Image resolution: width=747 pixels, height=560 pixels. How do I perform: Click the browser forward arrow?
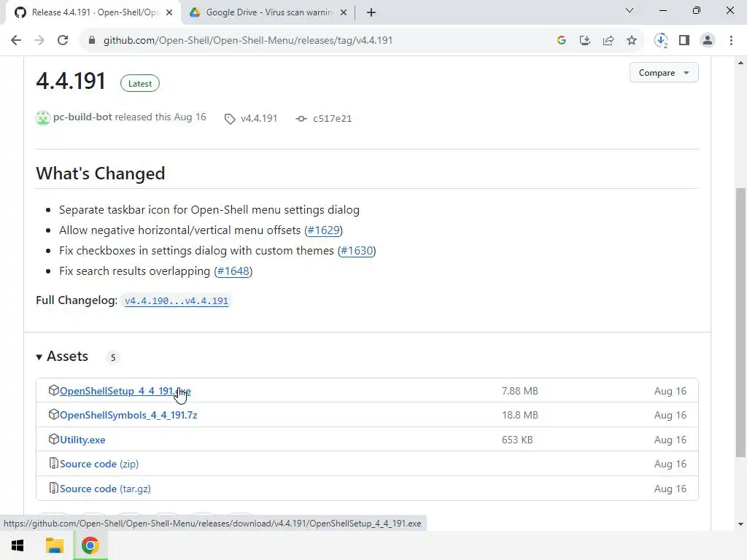[39, 41]
